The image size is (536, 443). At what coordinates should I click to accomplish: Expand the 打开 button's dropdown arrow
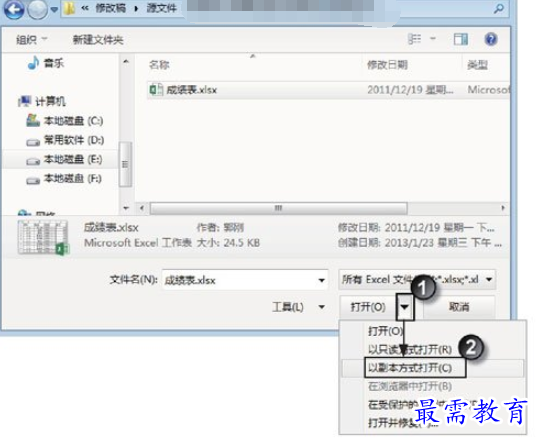(405, 307)
